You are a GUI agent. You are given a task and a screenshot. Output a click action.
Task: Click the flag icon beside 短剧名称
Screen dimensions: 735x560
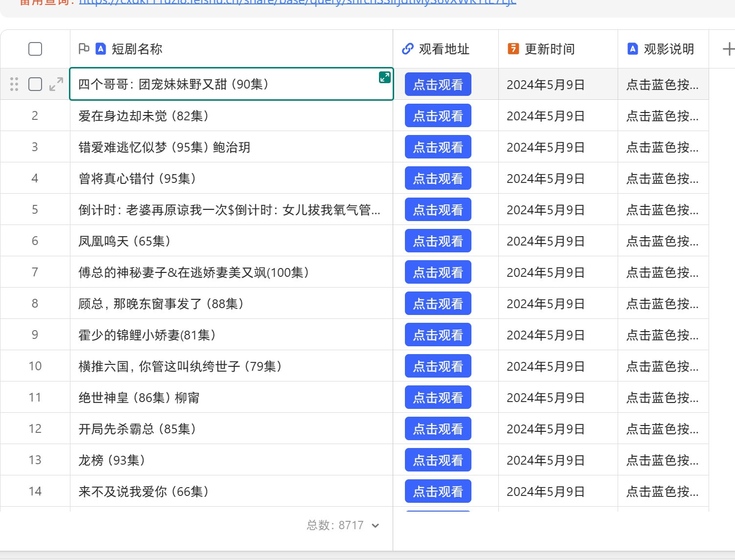point(84,48)
